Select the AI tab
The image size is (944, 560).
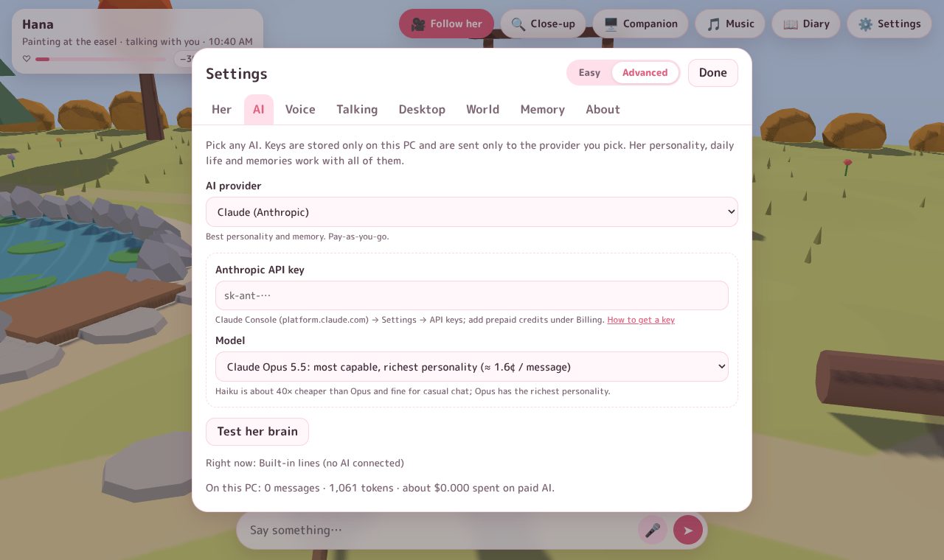[x=259, y=109]
